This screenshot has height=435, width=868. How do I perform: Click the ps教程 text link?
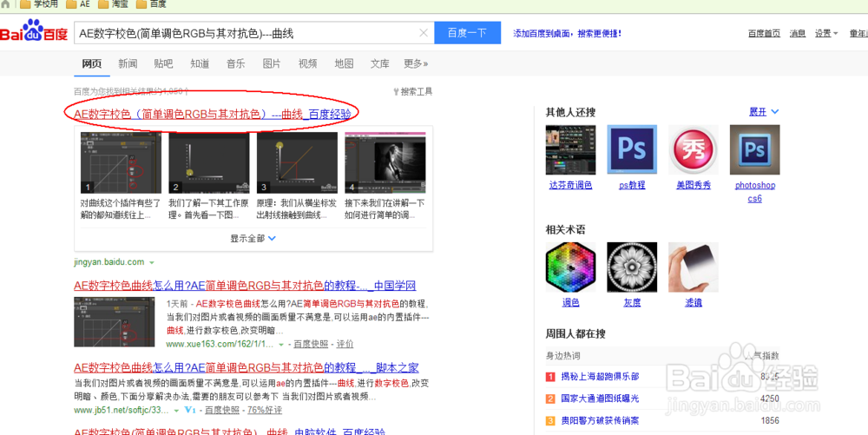[632, 186]
